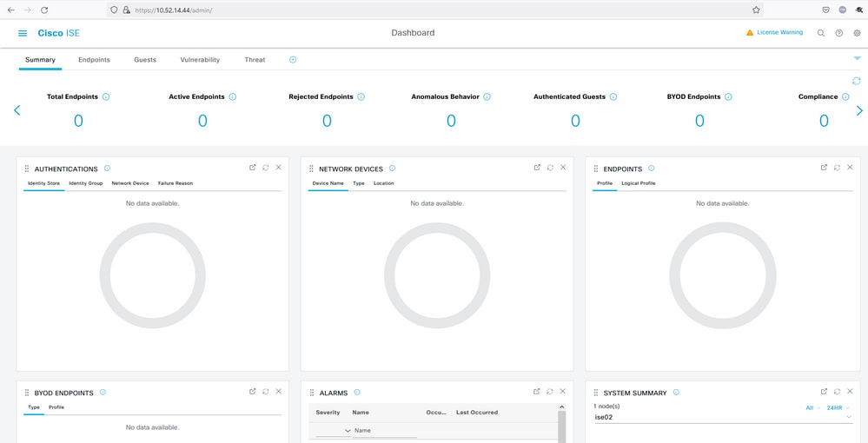Image resolution: width=868 pixels, height=443 pixels.
Task: Pop out the BYOD Endpoints dashlet
Action: [x=253, y=391]
